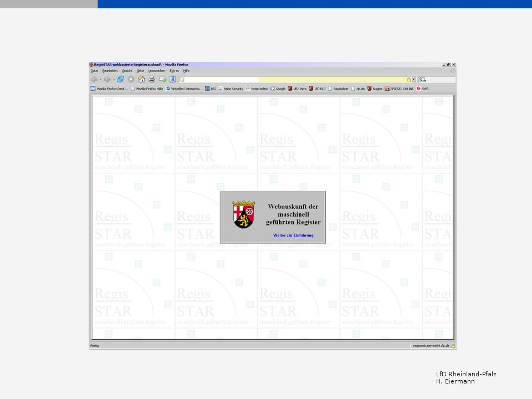Go forward with the Forward arrow
This screenshot has height=399, width=532.
(x=107, y=79)
